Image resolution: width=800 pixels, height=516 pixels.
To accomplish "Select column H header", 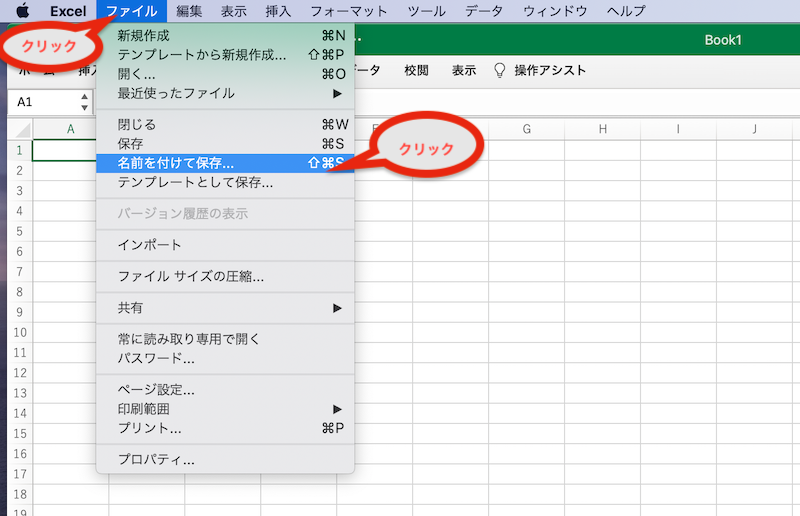I will (x=603, y=129).
